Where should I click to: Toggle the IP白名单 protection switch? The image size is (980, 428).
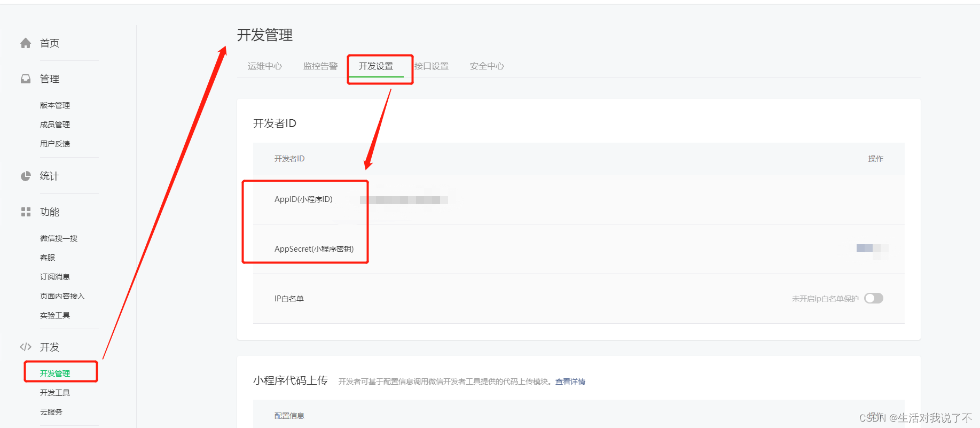pos(874,298)
